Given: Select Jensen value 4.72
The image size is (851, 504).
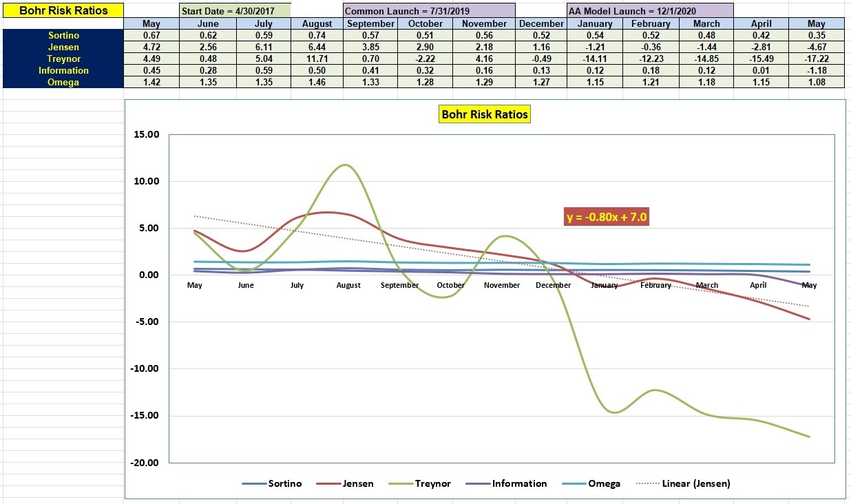Looking at the screenshot, I should pyautogui.click(x=152, y=47).
